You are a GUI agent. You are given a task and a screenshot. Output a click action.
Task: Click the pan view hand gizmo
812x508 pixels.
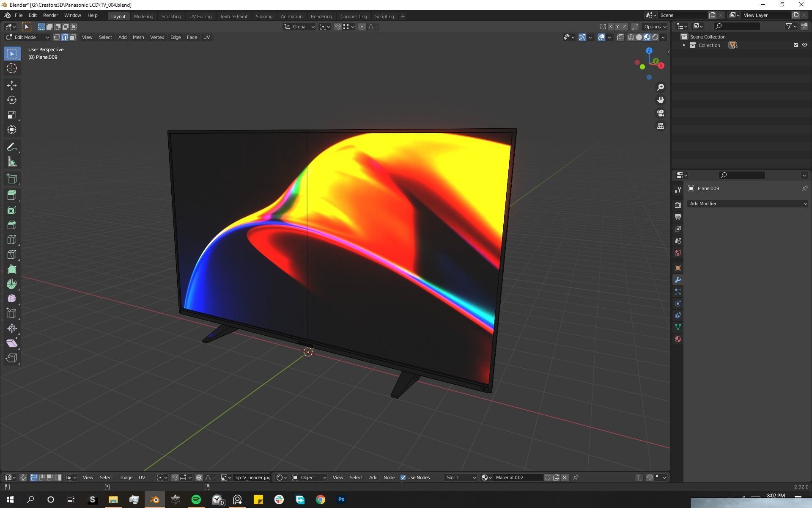tap(660, 100)
